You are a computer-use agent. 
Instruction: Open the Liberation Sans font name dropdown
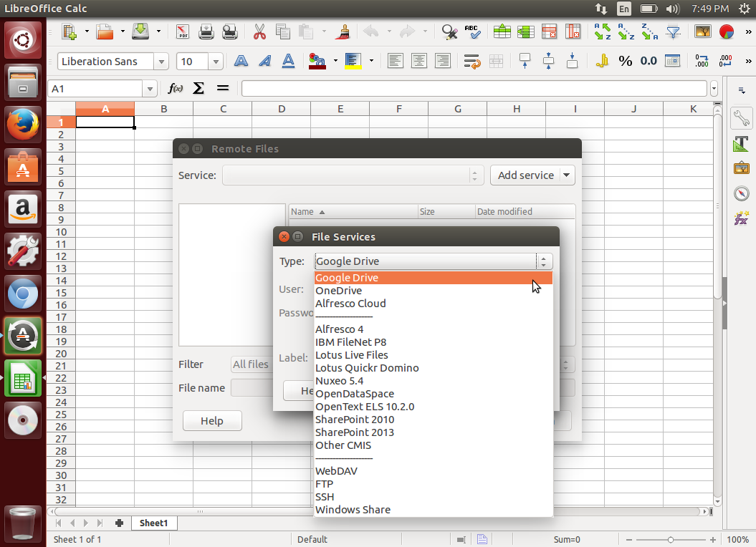click(161, 62)
